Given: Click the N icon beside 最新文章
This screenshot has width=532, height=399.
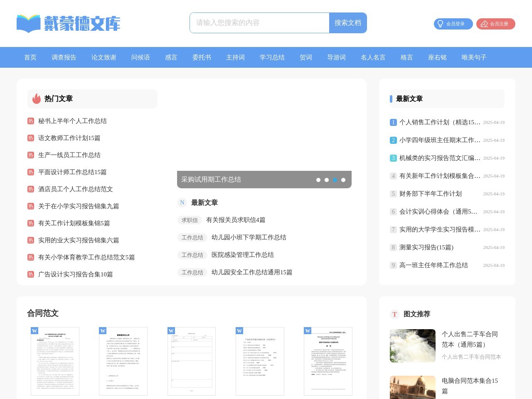Looking at the screenshot, I should [x=182, y=203].
